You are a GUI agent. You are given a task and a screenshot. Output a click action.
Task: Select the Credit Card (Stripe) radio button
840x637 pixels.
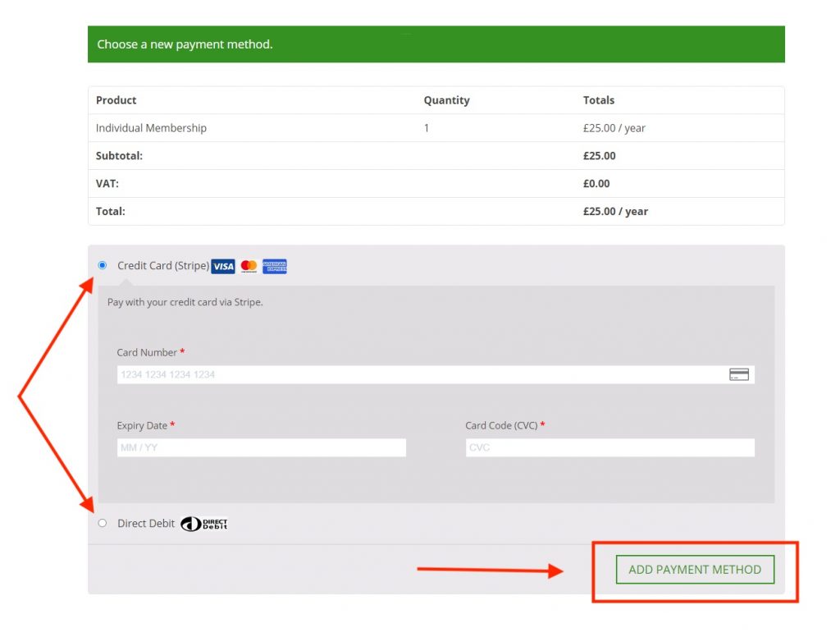click(x=103, y=265)
